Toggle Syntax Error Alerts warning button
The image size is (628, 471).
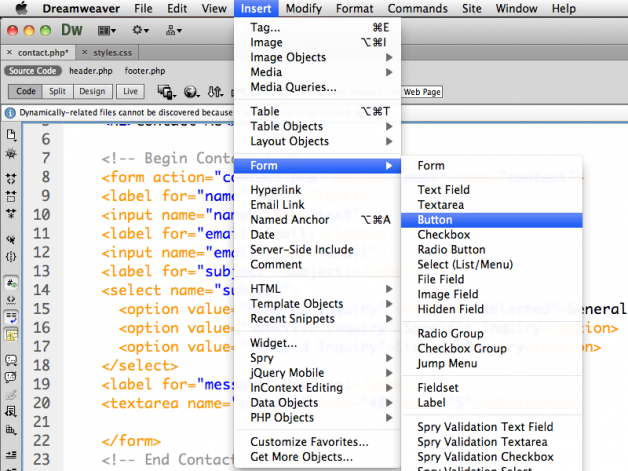11,335
